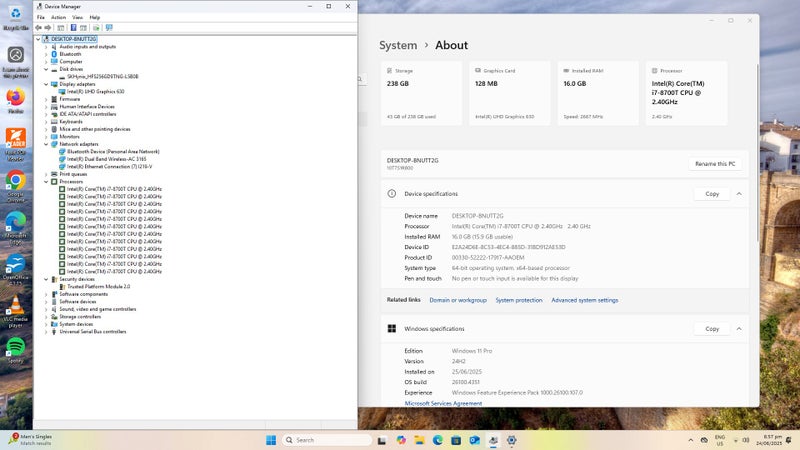Click the Windows Start button on taskbar
The width and height of the screenshot is (800, 450).
coord(271,440)
